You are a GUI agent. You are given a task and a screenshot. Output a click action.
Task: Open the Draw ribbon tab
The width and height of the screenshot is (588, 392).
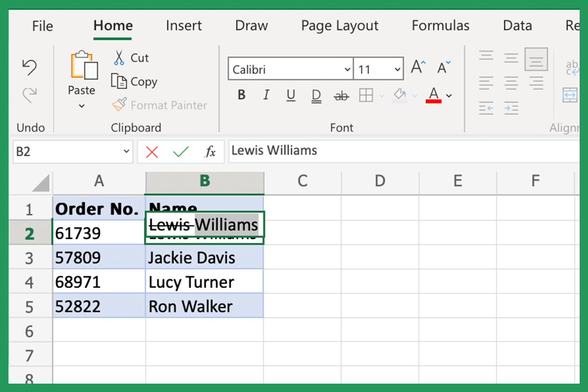(x=251, y=25)
